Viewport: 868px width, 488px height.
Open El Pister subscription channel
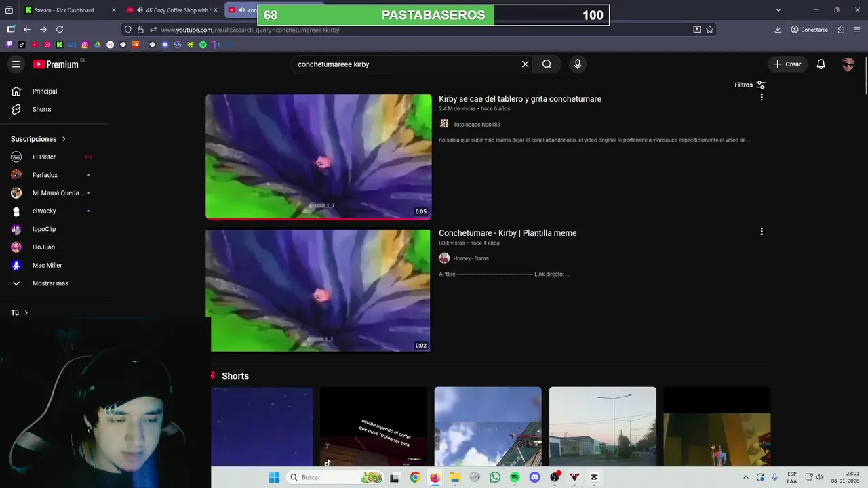[x=44, y=157]
